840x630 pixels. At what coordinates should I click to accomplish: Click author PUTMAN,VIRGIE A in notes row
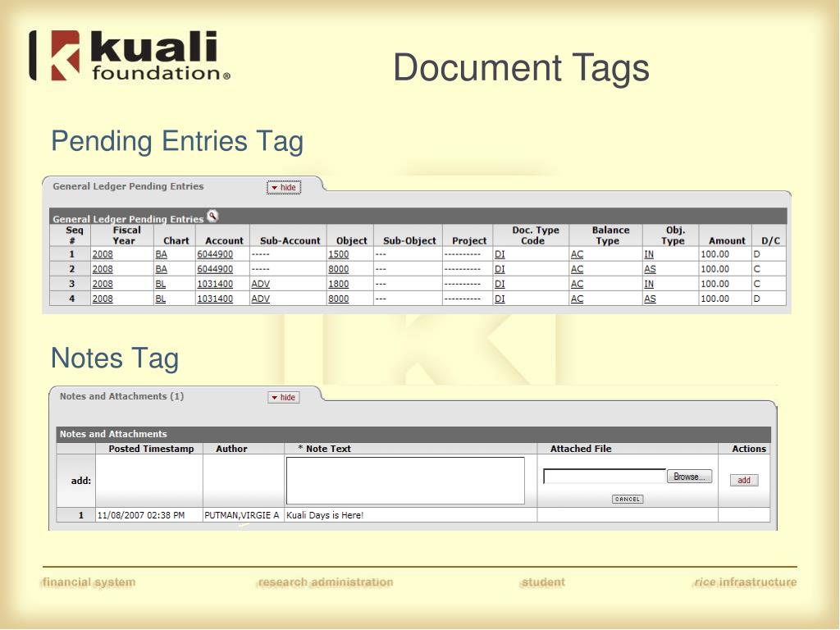(x=242, y=515)
